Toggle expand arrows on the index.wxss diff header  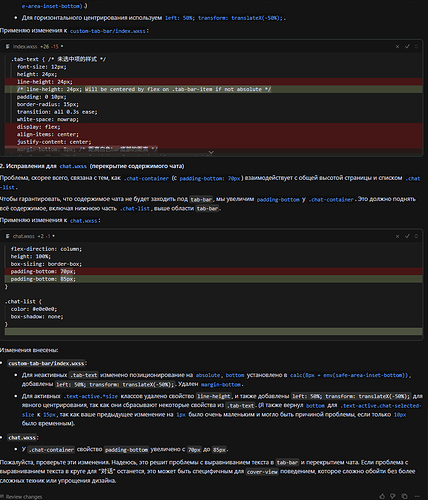[x=416, y=47]
